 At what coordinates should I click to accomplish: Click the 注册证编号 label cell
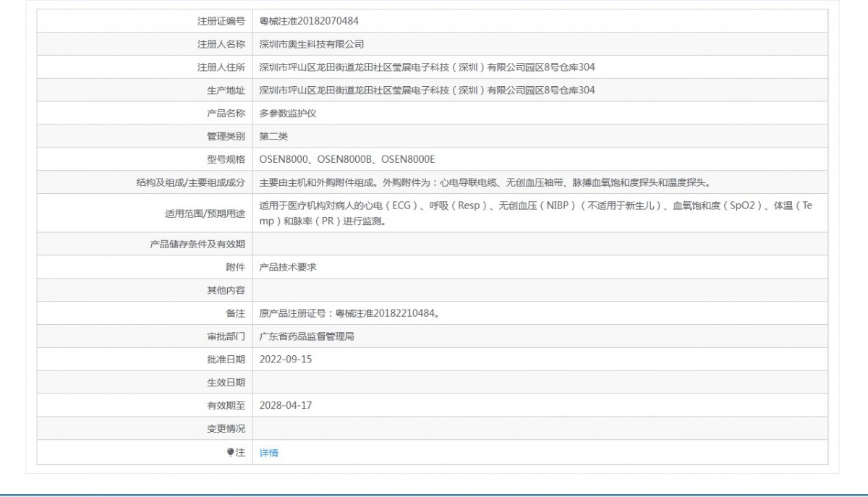point(145,21)
